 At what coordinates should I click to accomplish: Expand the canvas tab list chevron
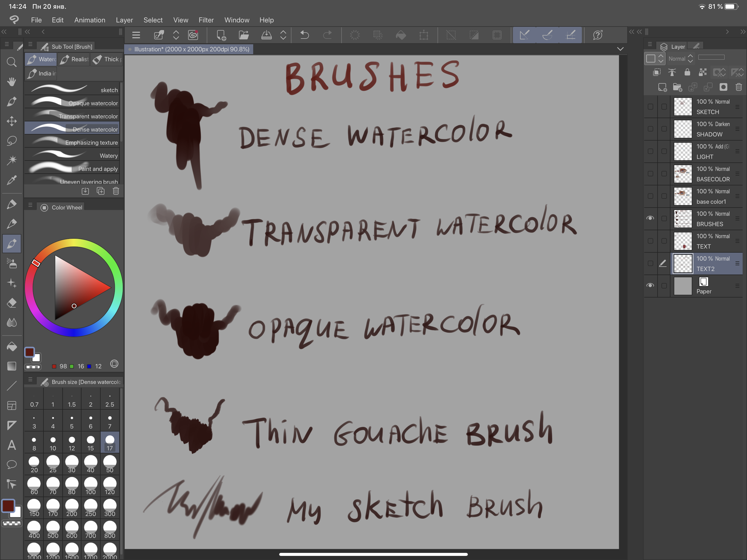point(620,49)
